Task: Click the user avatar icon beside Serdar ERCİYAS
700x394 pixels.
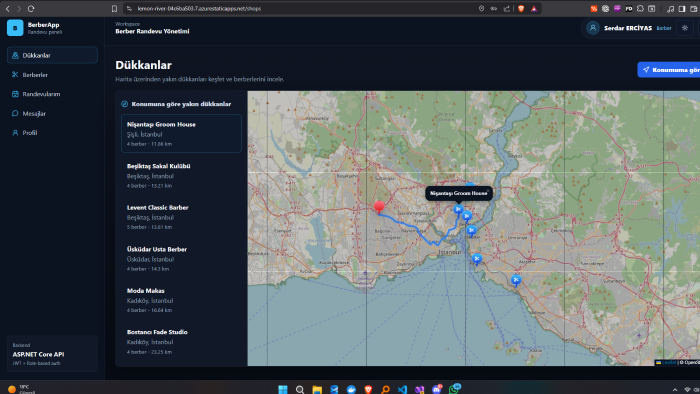Action: 593,28
